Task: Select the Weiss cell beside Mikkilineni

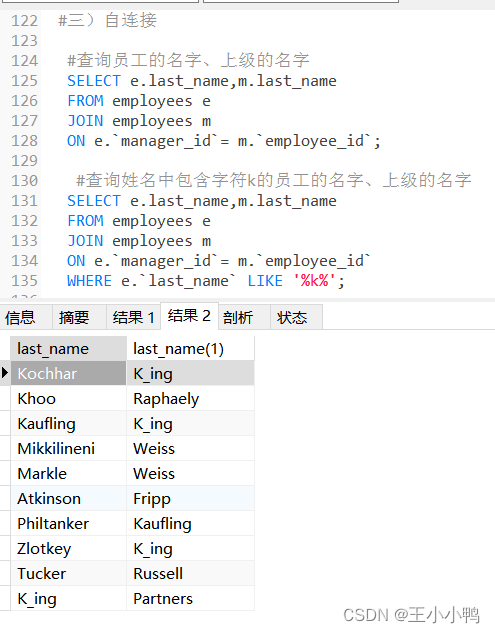Action: [191, 449]
